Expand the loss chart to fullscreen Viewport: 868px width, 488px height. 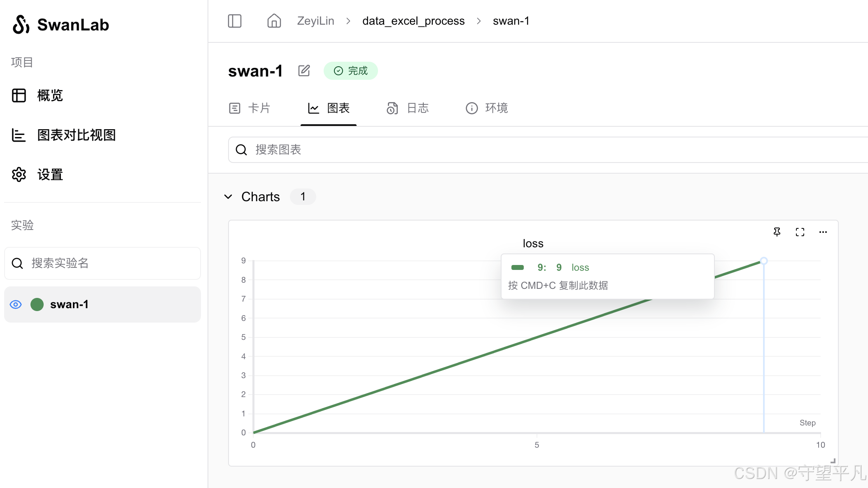point(800,232)
